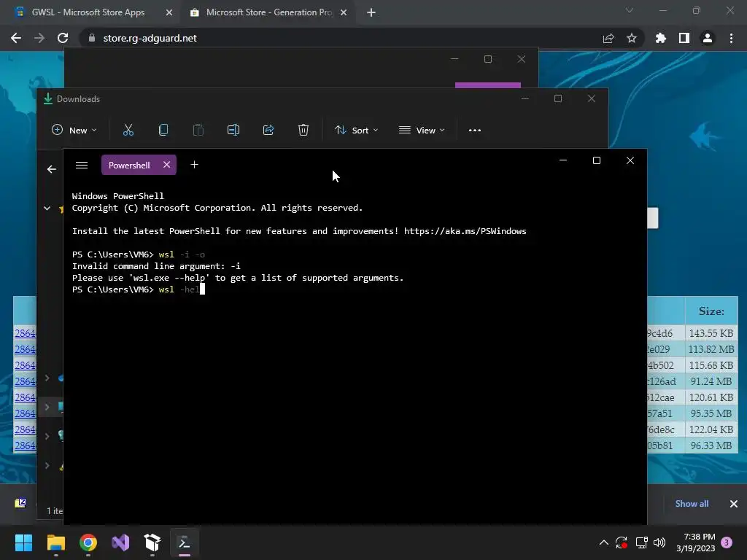
Task: Open the Chrome Extensions puzzle icon
Action: pyautogui.click(x=661, y=38)
